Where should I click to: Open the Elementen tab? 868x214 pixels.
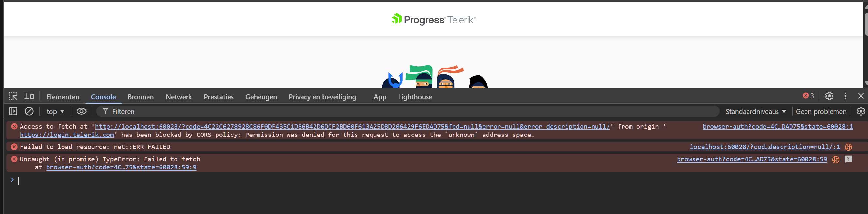coord(63,97)
